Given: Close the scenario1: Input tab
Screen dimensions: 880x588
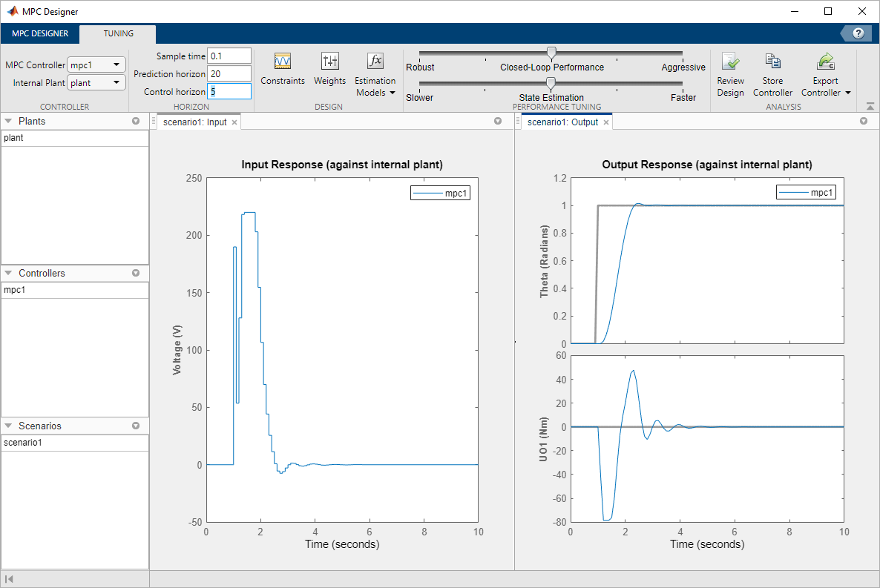Looking at the screenshot, I should 234,122.
